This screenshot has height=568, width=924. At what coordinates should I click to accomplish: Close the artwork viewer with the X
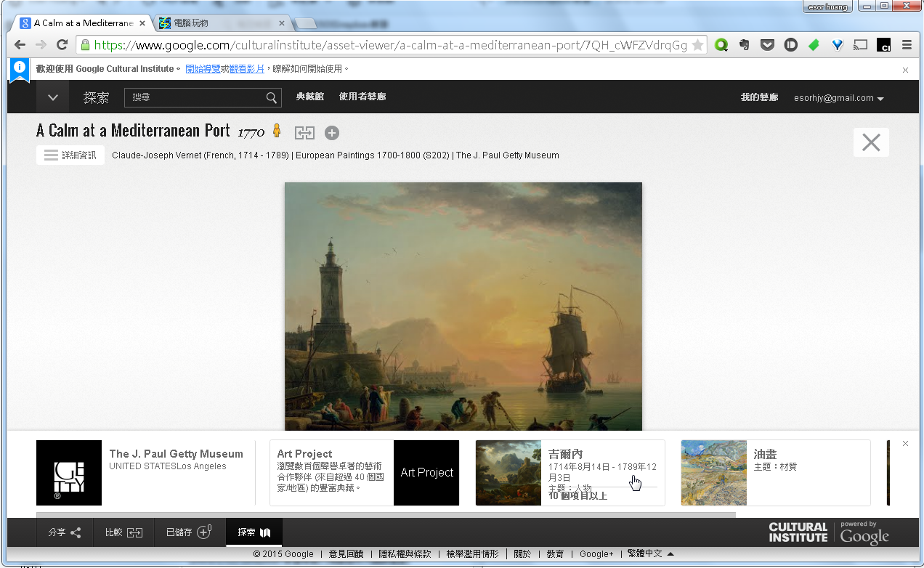click(871, 142)
